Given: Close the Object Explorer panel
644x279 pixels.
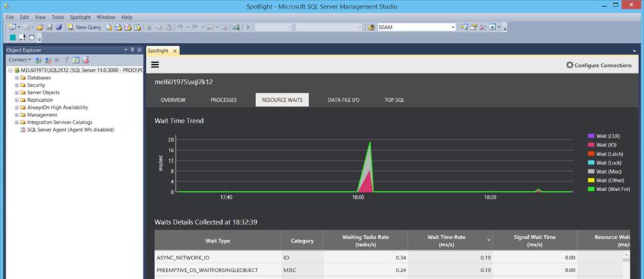Looking at the screenshot, I should pyautogui.click(x=139, y=50).
